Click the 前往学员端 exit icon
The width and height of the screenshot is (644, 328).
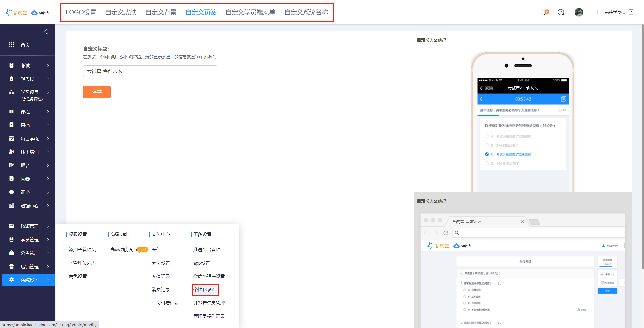click(631, 12)
